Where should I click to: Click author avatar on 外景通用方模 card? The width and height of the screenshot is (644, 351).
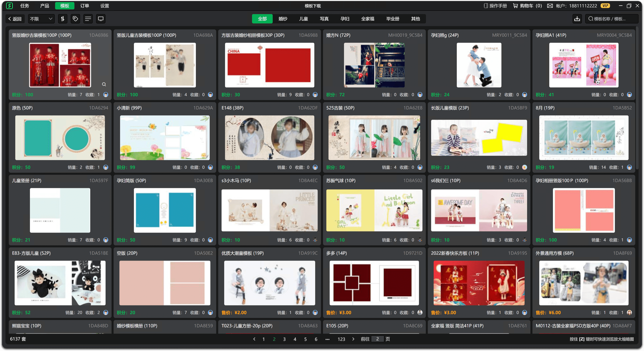point(629,313)
